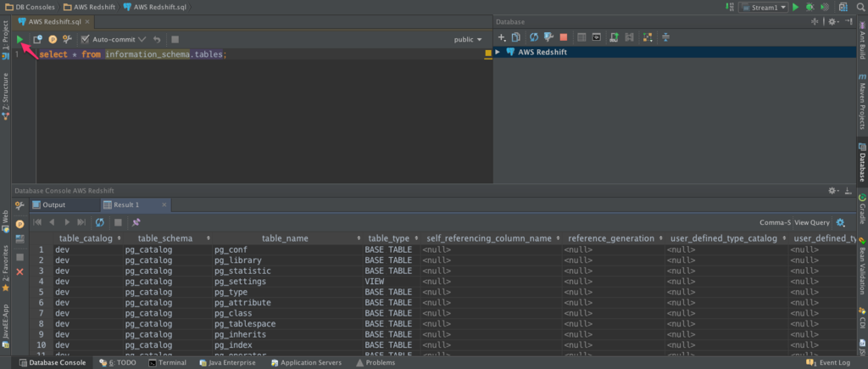Select the pg_settings table name cell
Screen dimensions: 868x369
pyautogui.click(x=287, y=282)
